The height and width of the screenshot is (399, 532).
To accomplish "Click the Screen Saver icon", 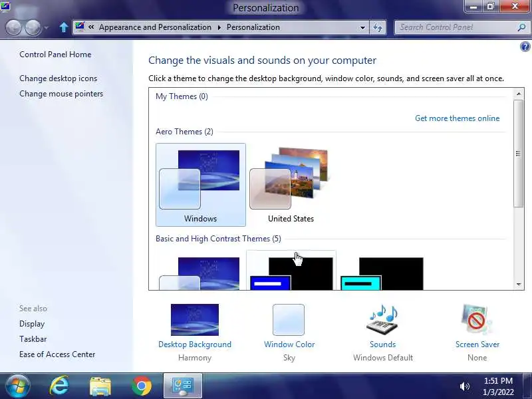I will click(477, 320).
